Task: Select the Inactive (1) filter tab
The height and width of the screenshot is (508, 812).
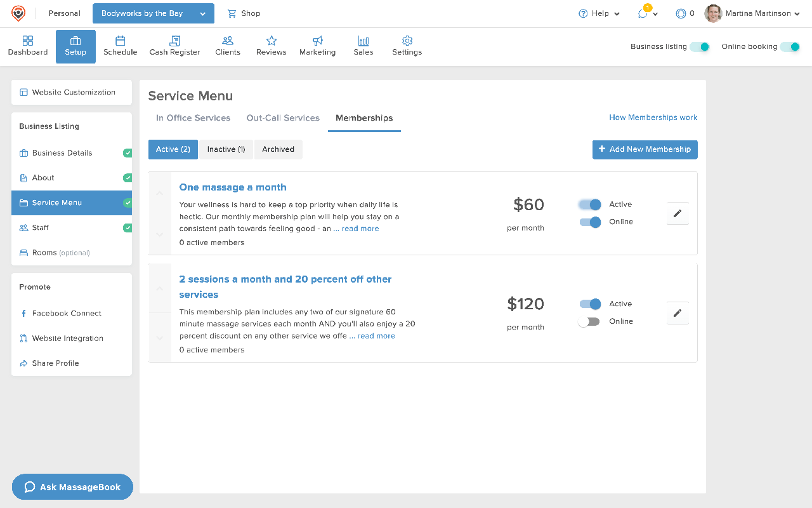Action: tap(226, 149)
